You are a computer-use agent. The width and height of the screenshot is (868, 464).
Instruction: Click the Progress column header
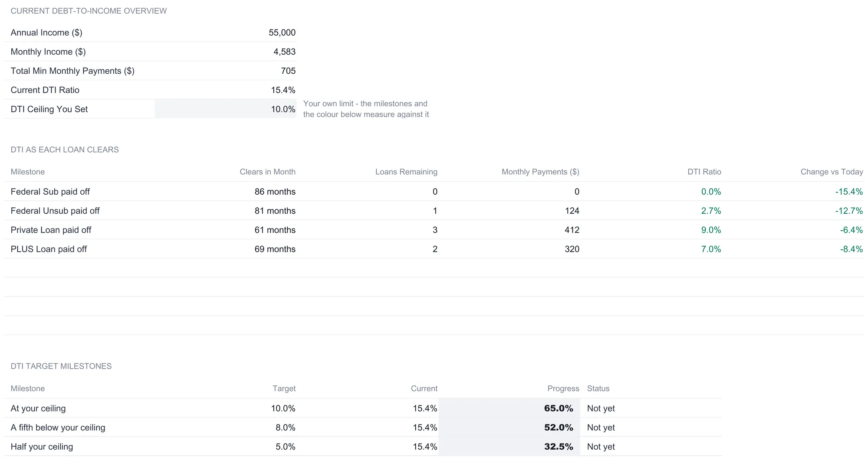(x=563, y=389)
